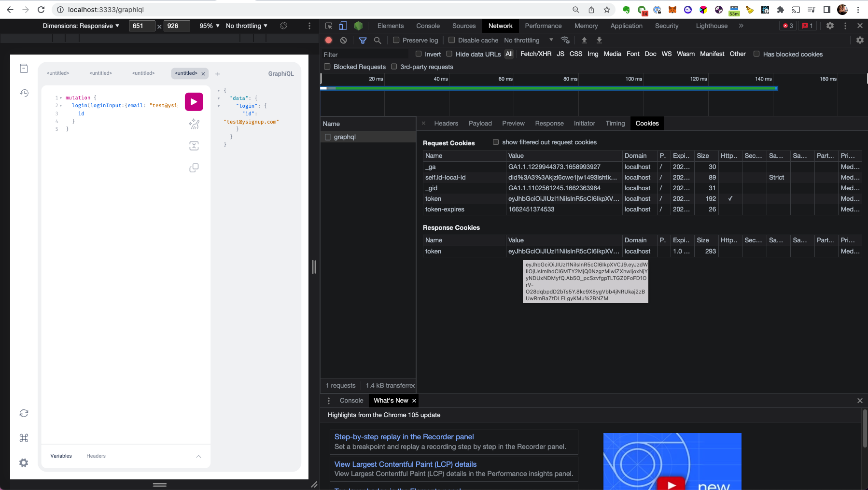Open device toolbar more options
Screen dimensions: 868x490
point(309,26)
